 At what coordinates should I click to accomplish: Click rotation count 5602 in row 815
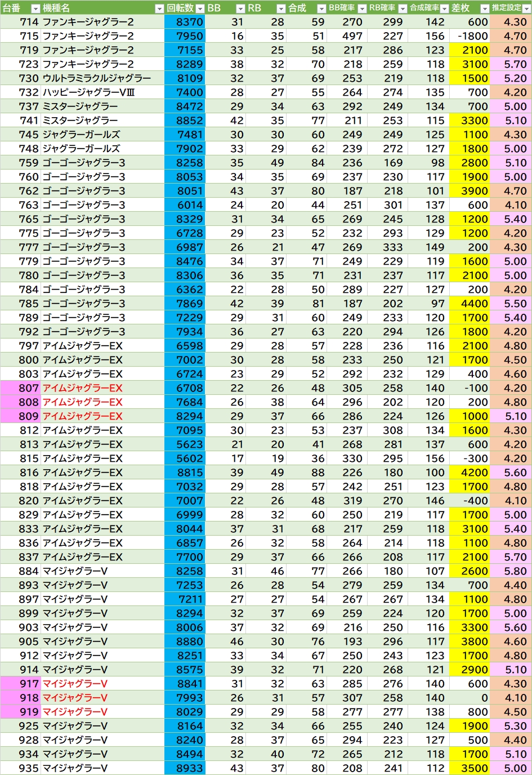pos(185,458)
